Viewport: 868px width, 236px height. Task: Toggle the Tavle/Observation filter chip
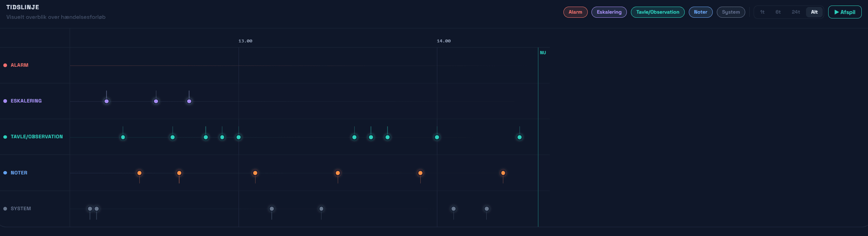pyautogui.click(x=657, y=12)
